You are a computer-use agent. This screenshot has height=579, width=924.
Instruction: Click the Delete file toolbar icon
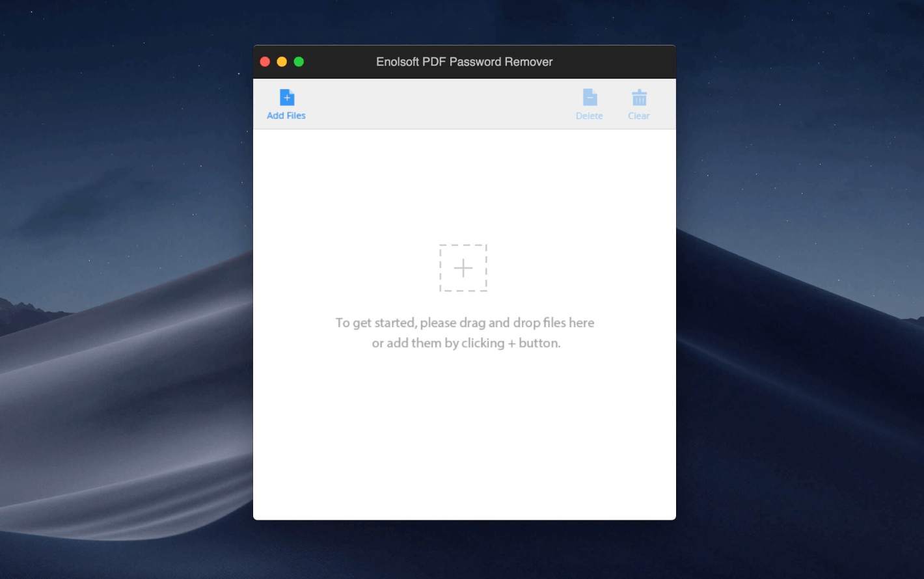click(x=590, y=98)
